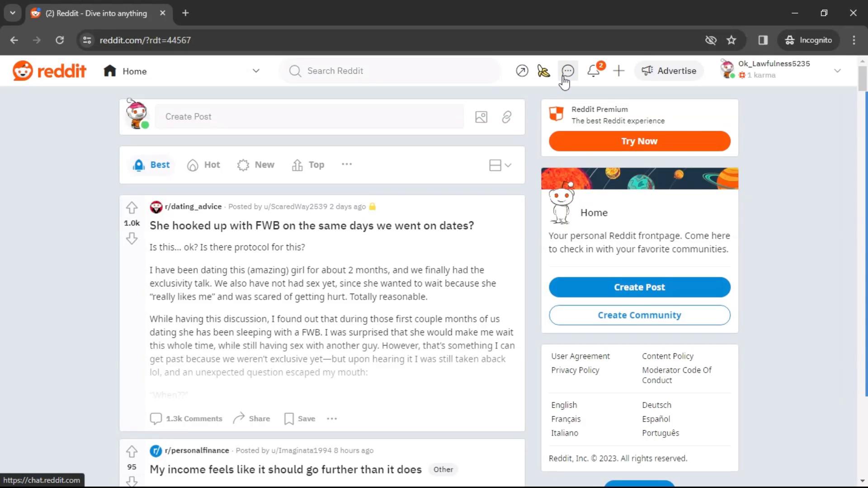This screenshot has width=868, height=488.
Task: Toggle the upvote on FWB post
Action: [132, 207]
